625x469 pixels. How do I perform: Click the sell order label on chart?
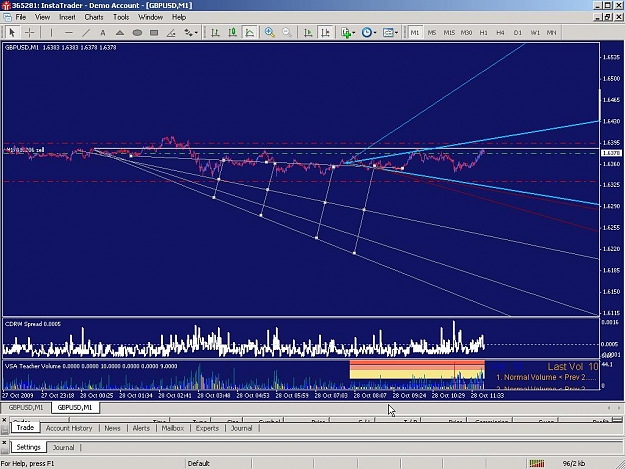click(25, 150)
